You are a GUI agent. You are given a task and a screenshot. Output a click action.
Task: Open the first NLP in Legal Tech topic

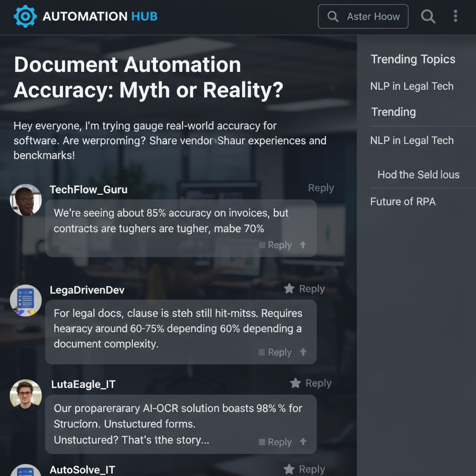[411, 86]
